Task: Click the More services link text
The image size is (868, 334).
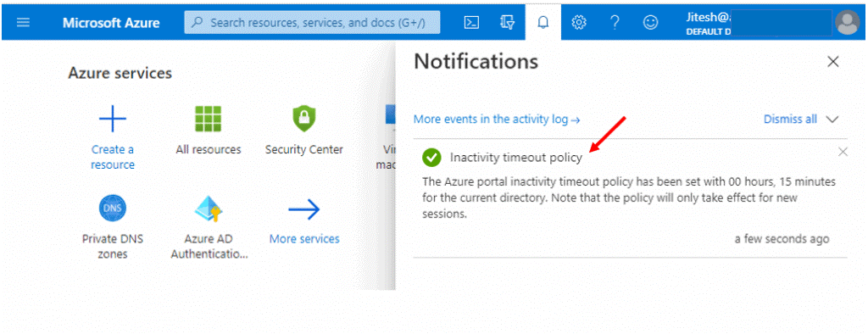Action: pyautogui.click(x=304, y=239)
